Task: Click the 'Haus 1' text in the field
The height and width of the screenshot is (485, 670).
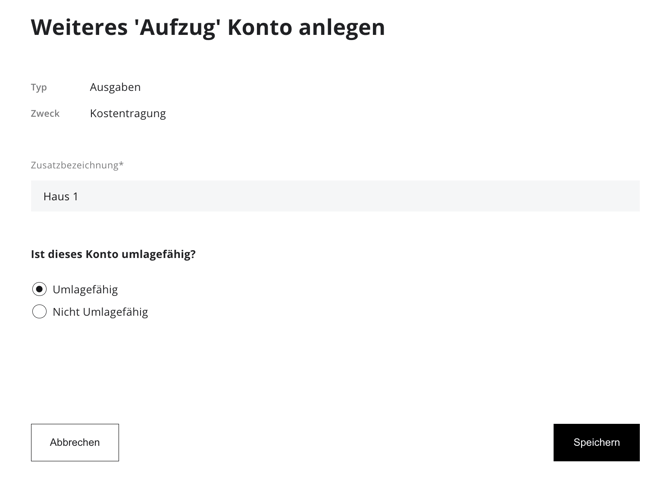Action: pos(61,197)
